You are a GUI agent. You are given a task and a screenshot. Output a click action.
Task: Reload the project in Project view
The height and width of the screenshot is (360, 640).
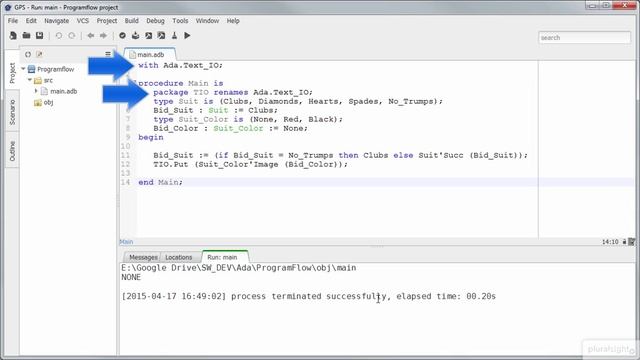click(x=28, y=54)
